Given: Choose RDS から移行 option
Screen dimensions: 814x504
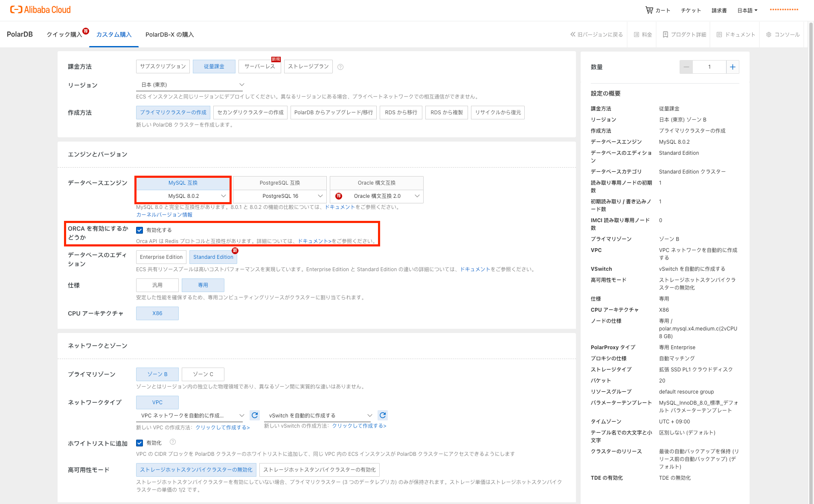Looking at the screenshot, I should pyautogui.click(x=401, y=113).
